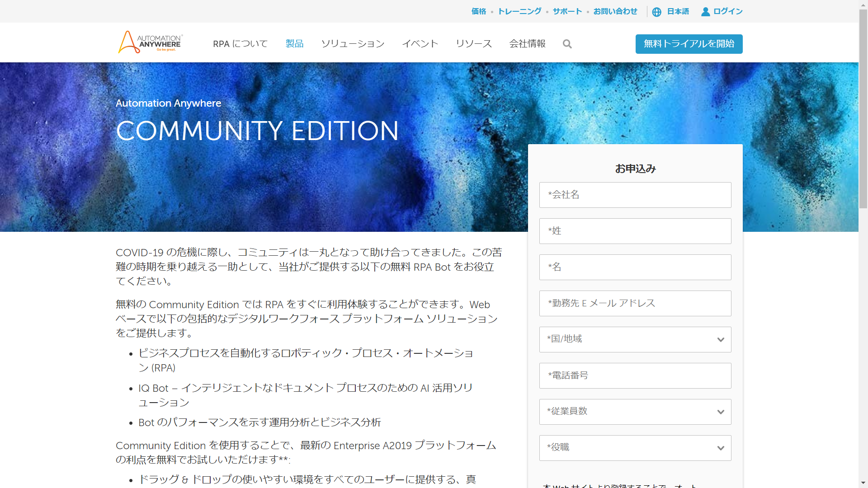Open the search magnifier icon
Screen dimensions: 868x488
click(x=567, y=44)
